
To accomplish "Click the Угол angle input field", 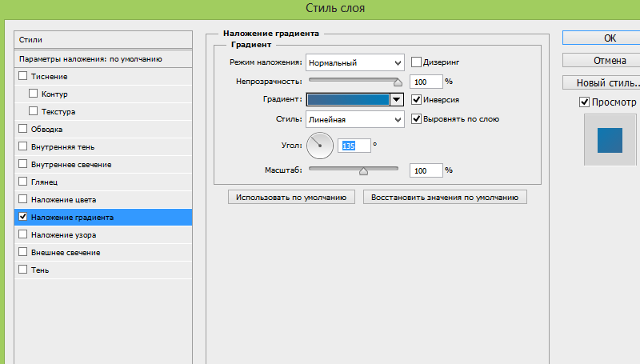I will [354, 146].
